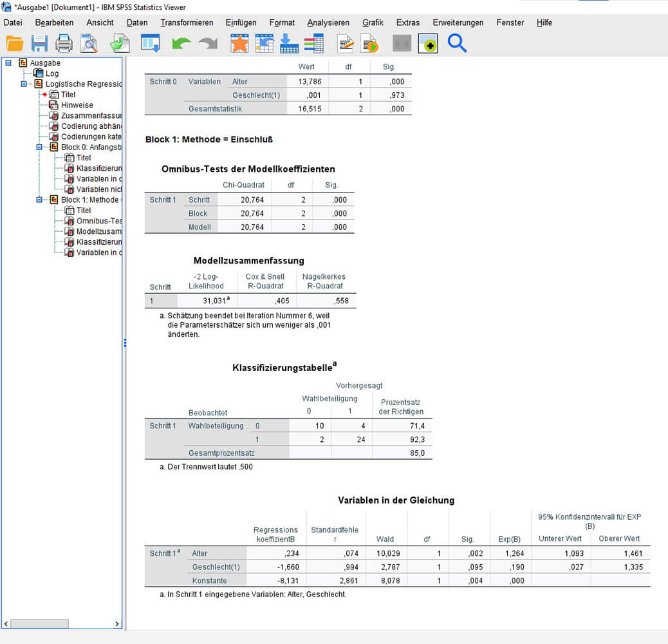Save the current output document
Screen dimensions: 668x644
[39, 43]
